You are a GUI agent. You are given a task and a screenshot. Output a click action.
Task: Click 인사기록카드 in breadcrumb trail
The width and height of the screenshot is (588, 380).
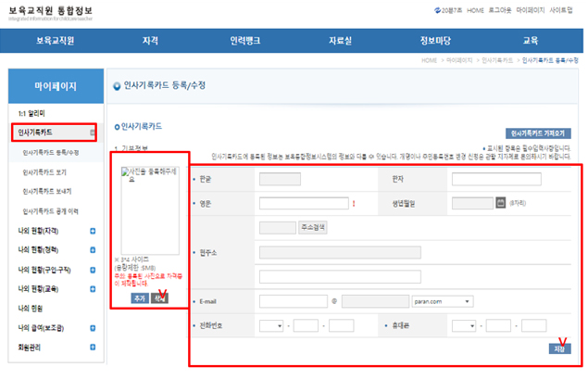coord(497,60)
